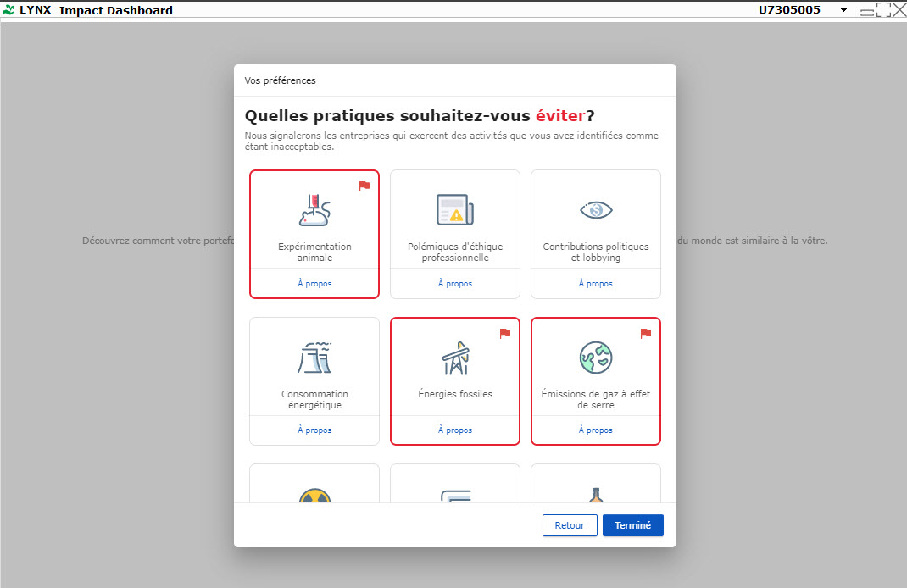Maximize the window with the fullscreen icon
This screenshot has height=588, width=907.
pyautogui.click(x=883, y=10)
